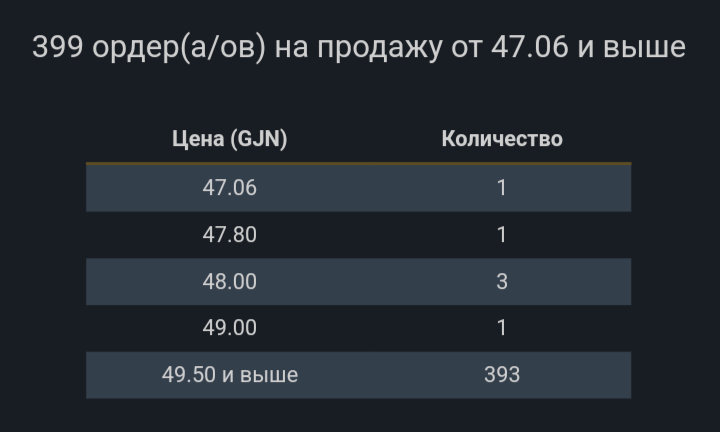Select the 47.06 price cell in the table
This screenshot has height=432, width=720.
[x=229, y=188]
